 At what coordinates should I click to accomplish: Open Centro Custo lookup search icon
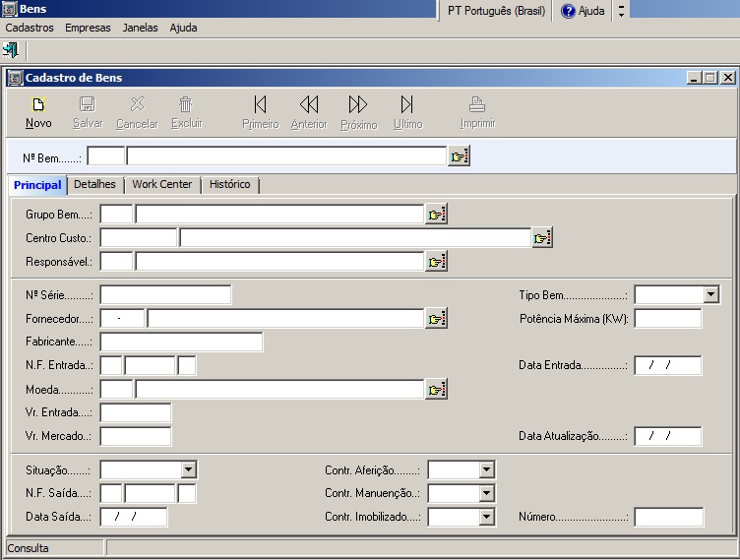(542, 238)
